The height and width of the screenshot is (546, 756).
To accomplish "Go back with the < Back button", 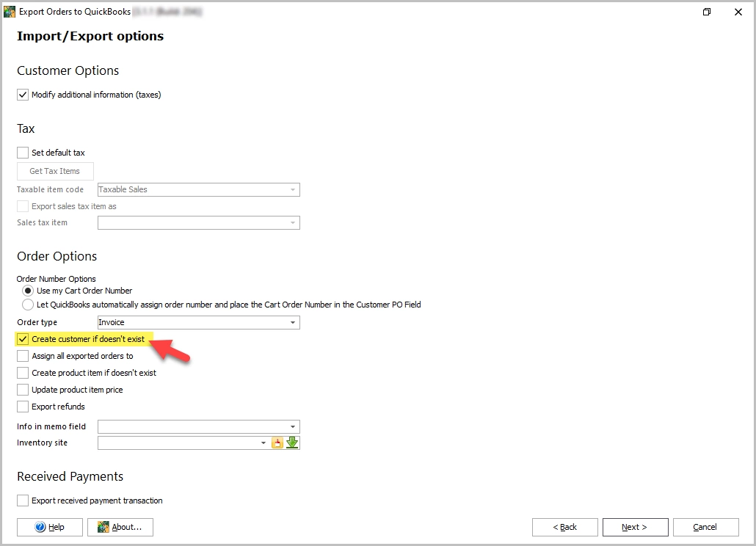I will 565,527.
